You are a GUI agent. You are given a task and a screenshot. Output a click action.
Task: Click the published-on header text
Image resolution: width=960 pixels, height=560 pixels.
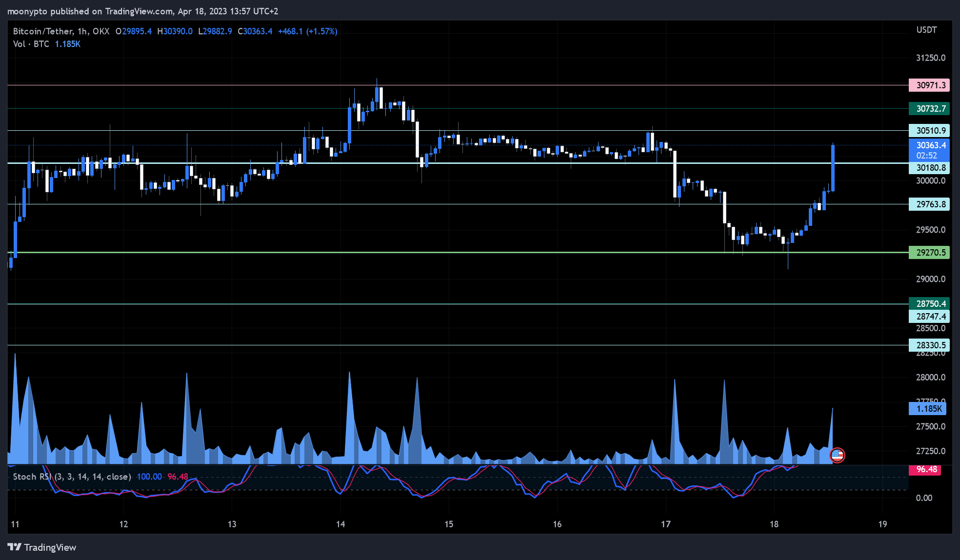tap(142, 11)
